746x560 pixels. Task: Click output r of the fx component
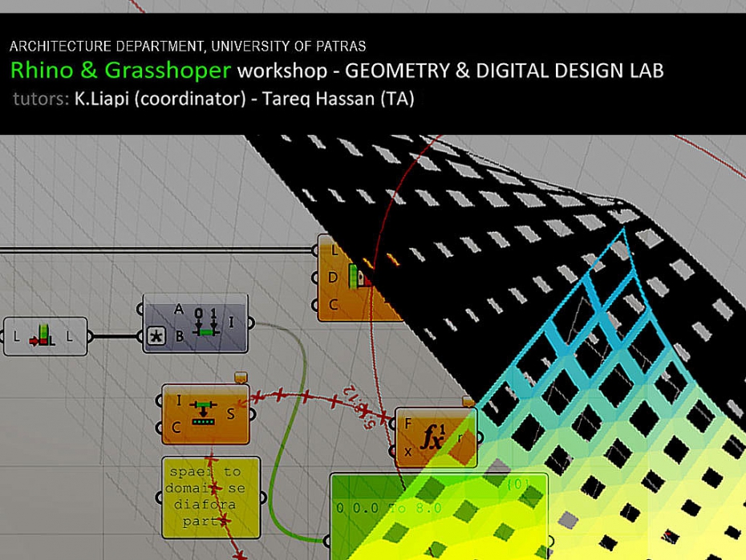pos(460,438)
